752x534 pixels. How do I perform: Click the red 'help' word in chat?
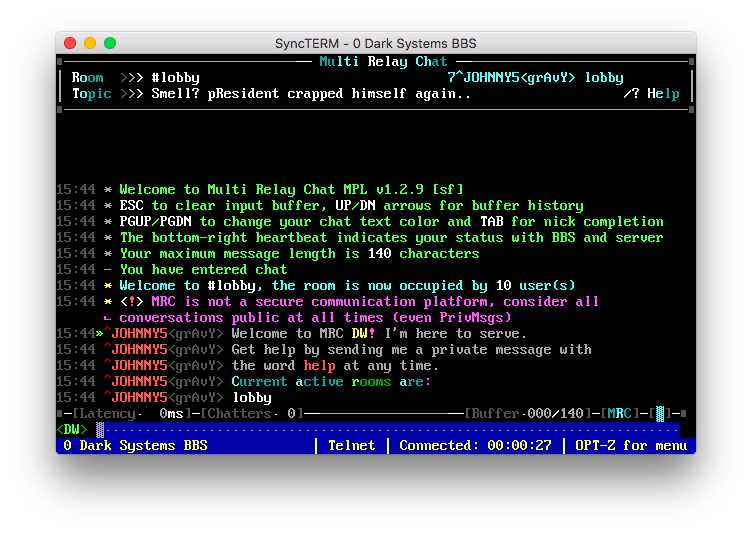(319, 366)
